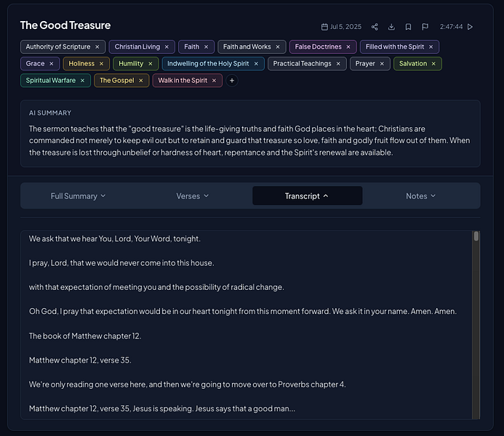Play the sermon audio
The width and height of the screenshot is (504, 436).
(x=470, y=27)
